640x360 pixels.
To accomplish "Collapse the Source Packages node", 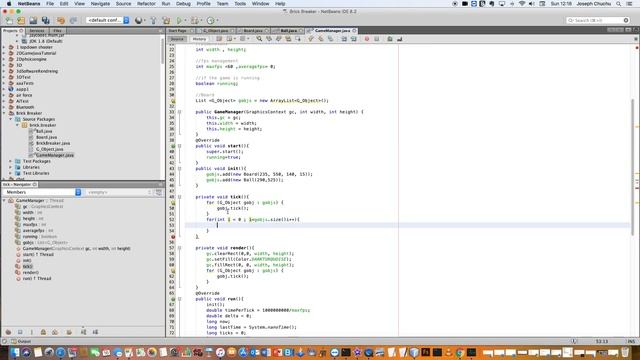I will point(11,119).
